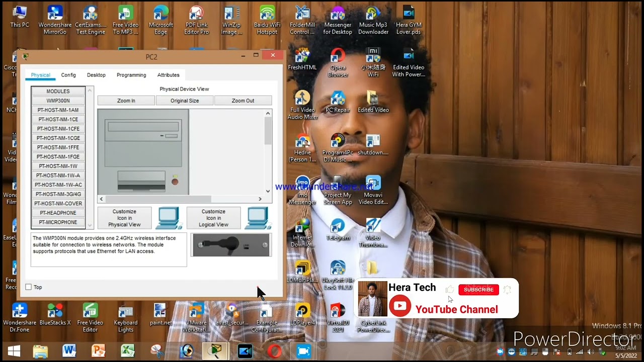Launch Free Video To MP3 shortcut
This screenshot has width=644, height=362.
tap(125, 20)
